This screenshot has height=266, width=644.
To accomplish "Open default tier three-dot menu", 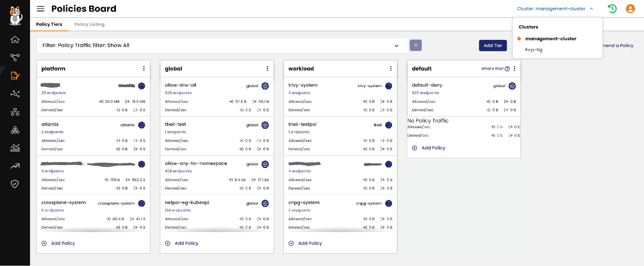I will click(514, 69).
